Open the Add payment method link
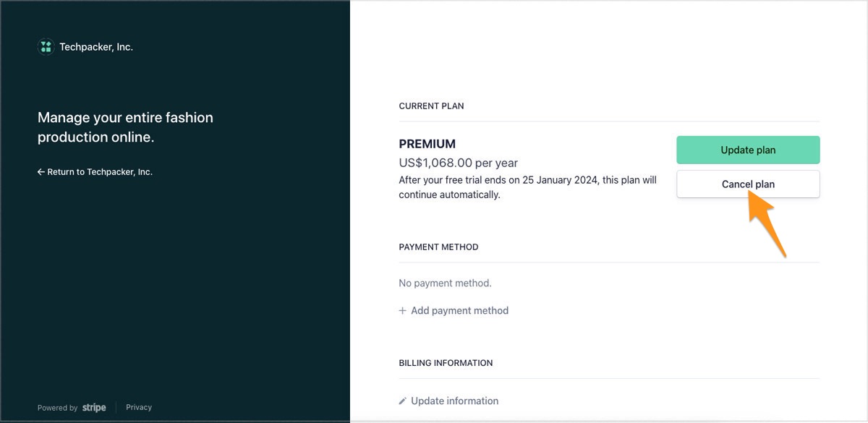 tap(459, 311)
